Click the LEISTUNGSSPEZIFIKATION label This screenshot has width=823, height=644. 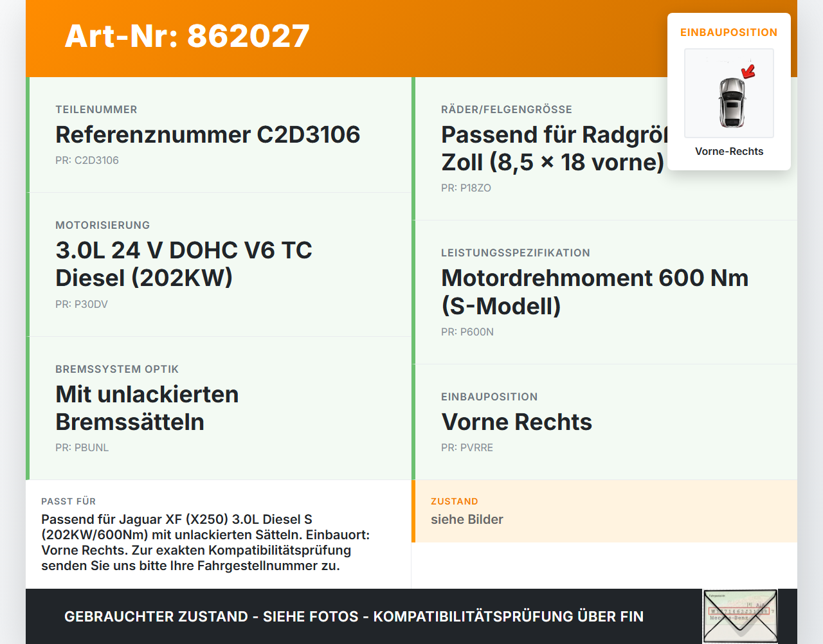click(516, 253)
